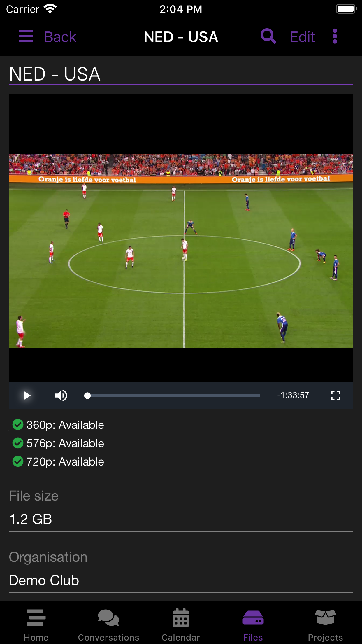Open the Calendar tab icon

tap(181, 618)
